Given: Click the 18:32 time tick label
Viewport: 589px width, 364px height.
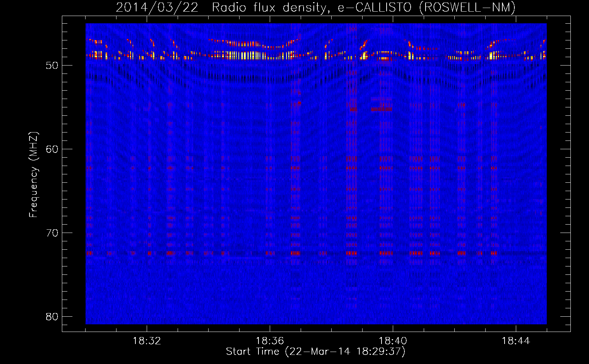Looking at the screenshot, I should [x=147, y=341].
